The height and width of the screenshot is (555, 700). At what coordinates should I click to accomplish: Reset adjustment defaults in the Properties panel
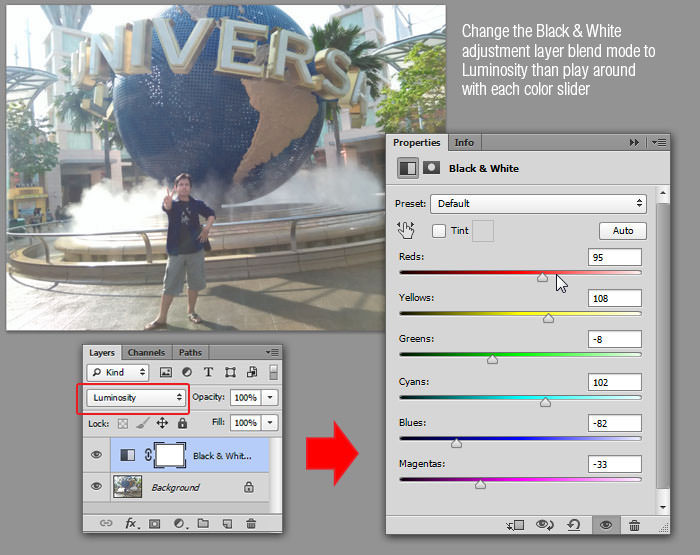pos(574,525)
